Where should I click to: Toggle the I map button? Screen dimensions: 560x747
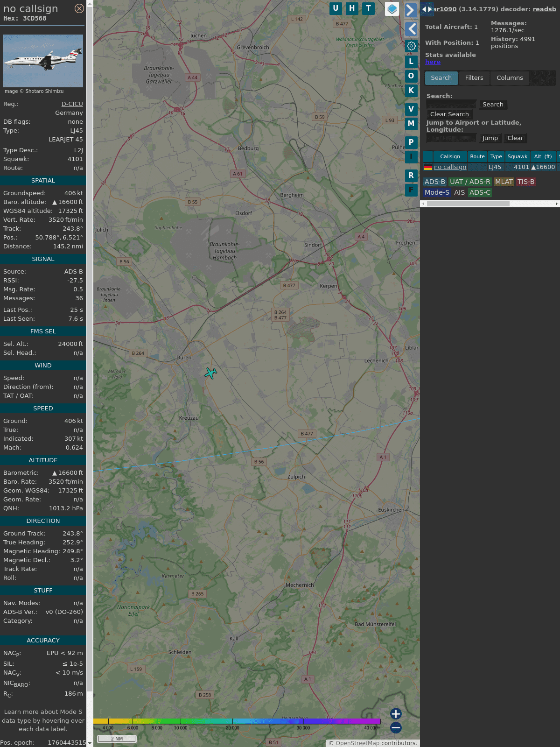pyautogui.click(x=411, y=157)
